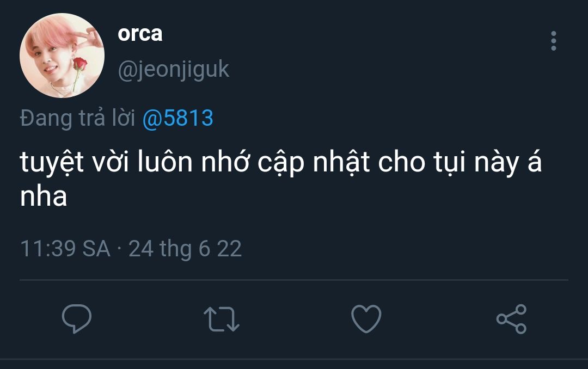Click the 11:39 SA timestamp

[65, 249]
